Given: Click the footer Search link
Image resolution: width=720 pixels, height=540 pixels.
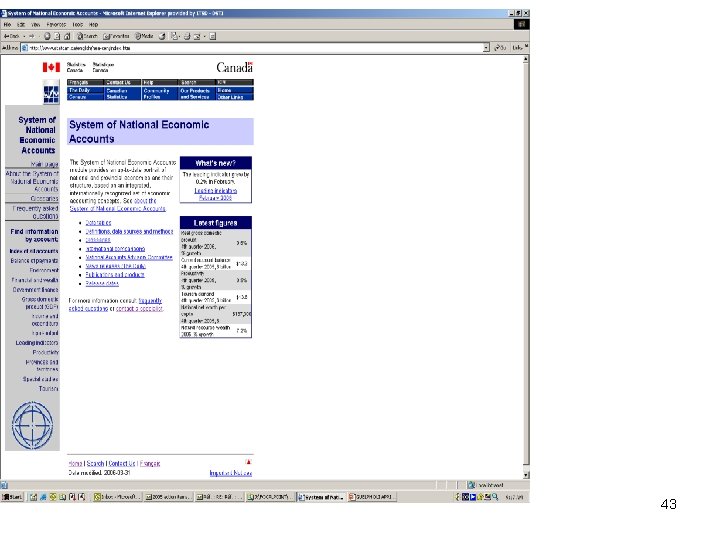Looking at the screenshot, I should [x=95, y=463].
